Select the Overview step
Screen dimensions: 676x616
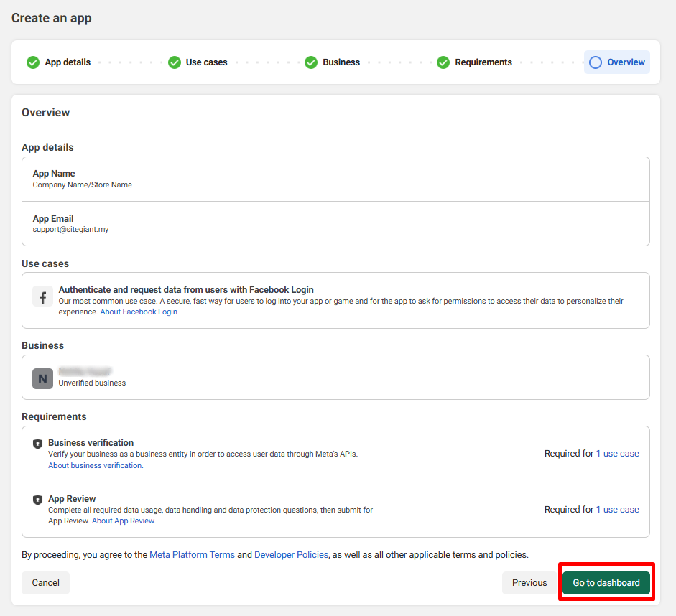[617, 62]
